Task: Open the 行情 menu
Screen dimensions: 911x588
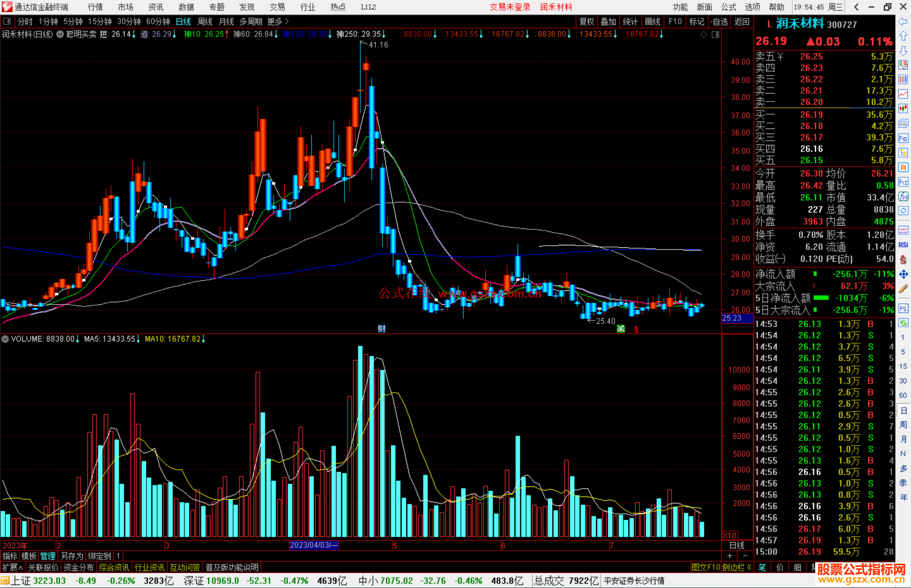Action: tap(95, 7)
